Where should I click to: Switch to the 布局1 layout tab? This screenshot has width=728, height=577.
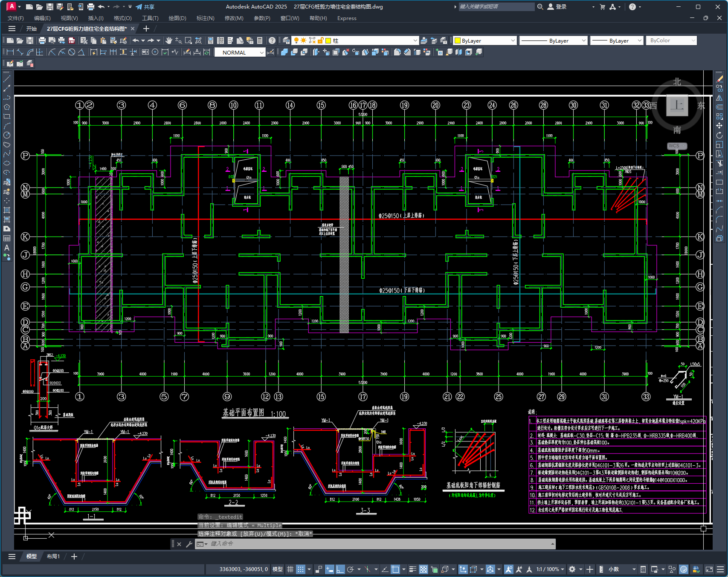coord(53,557)
